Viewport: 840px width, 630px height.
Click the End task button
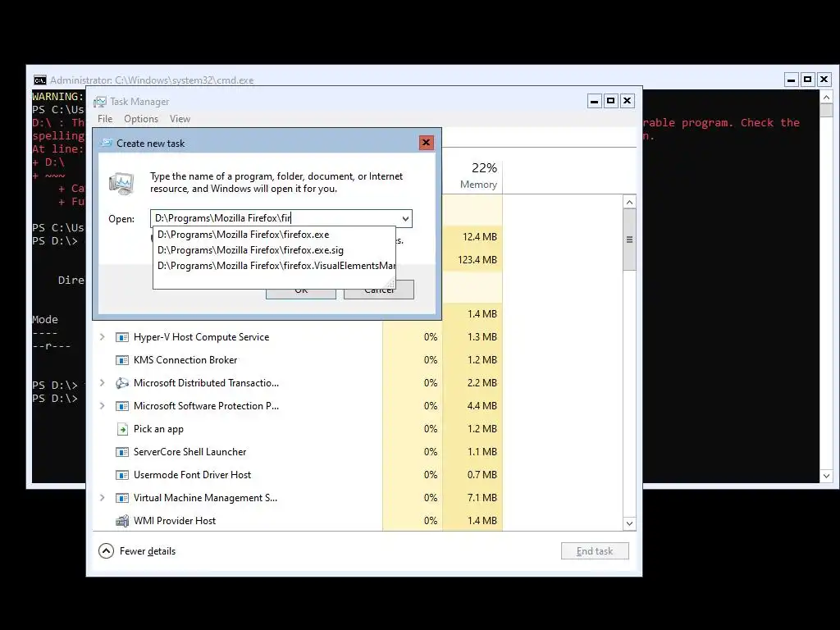[x=595, y=551]
